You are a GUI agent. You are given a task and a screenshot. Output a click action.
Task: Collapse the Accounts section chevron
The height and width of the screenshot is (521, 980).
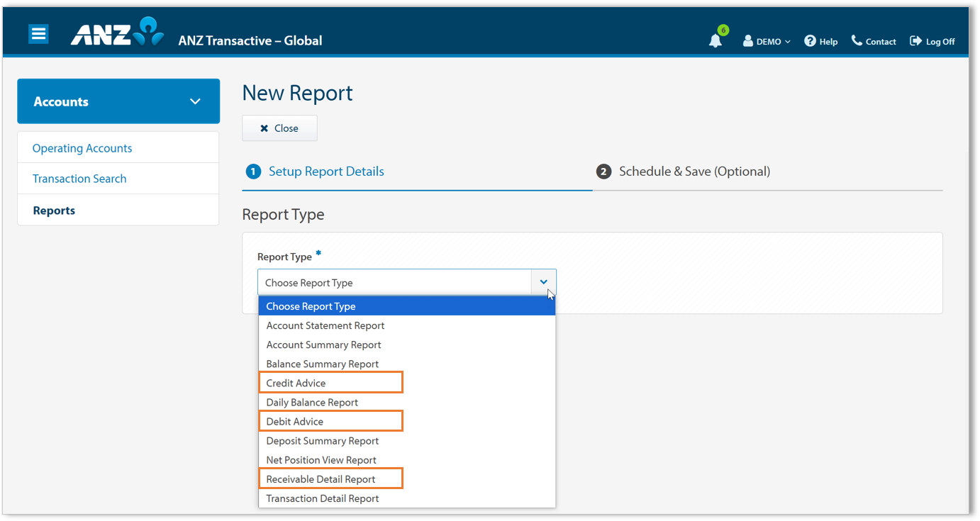[x=195, y=101]
